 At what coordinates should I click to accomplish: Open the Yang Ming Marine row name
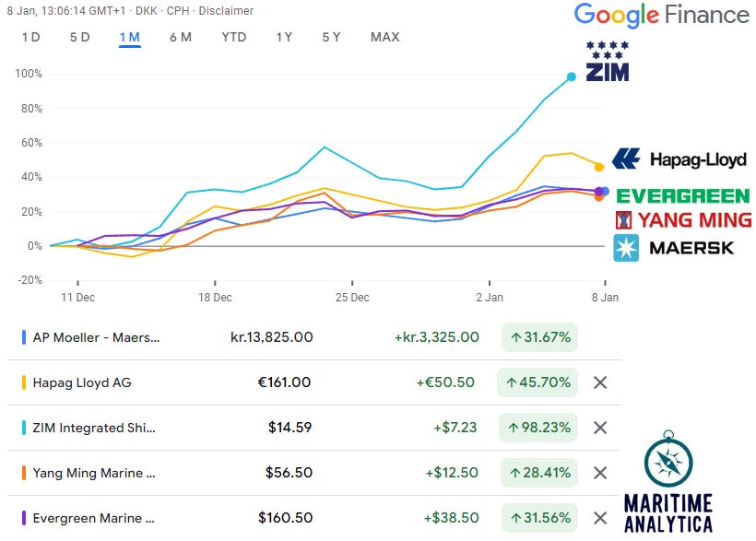[94, 473]
